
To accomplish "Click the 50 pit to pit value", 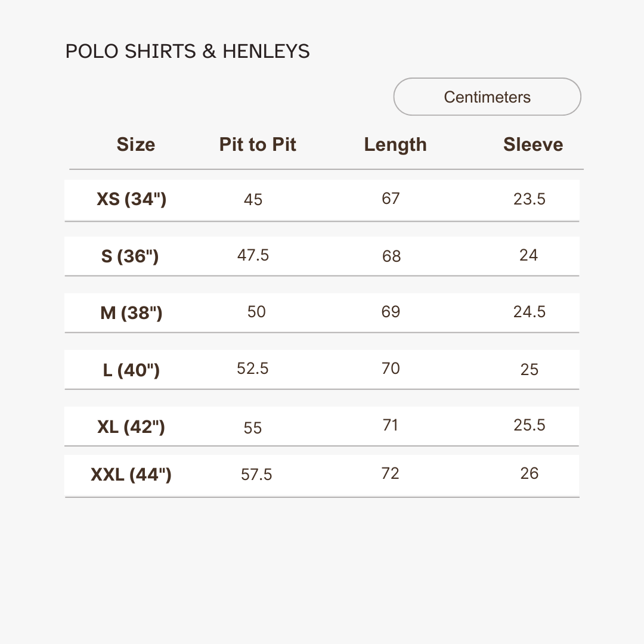I will click(256, 312).
